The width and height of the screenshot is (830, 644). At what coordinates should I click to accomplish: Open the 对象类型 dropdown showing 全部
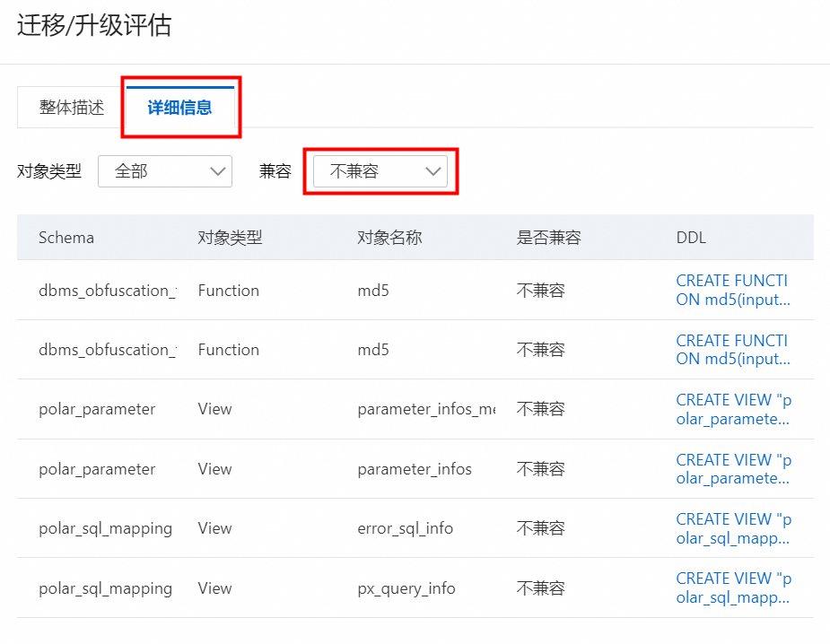point(164,171)
